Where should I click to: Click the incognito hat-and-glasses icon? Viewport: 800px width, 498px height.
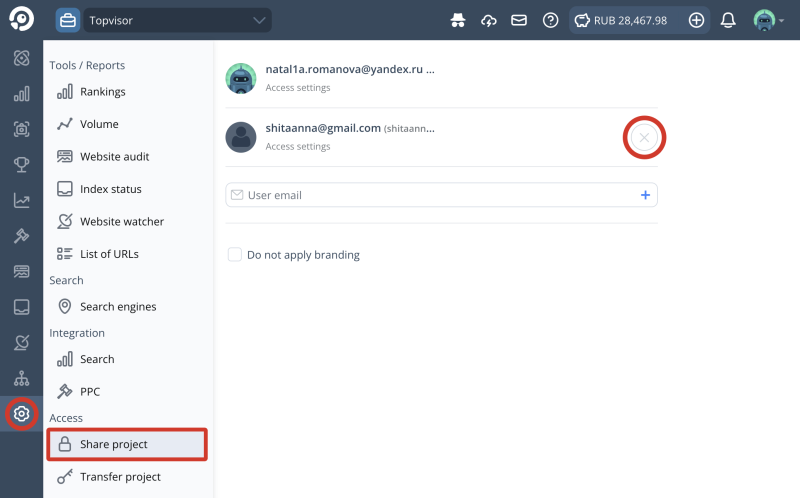458,20
